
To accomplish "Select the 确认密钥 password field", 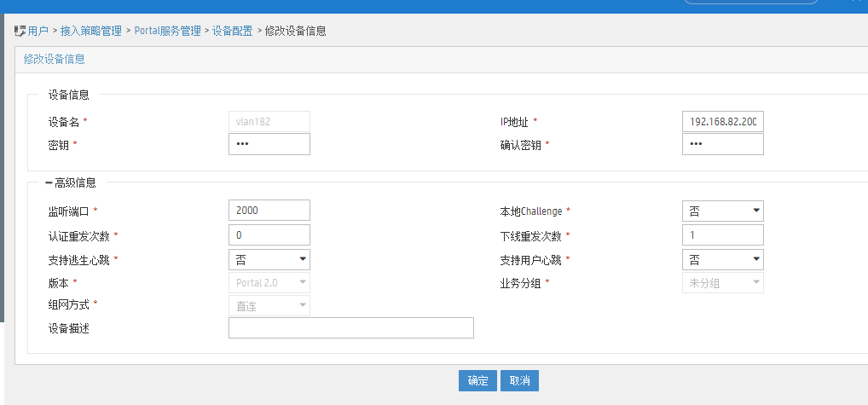I will coord(722,144).
